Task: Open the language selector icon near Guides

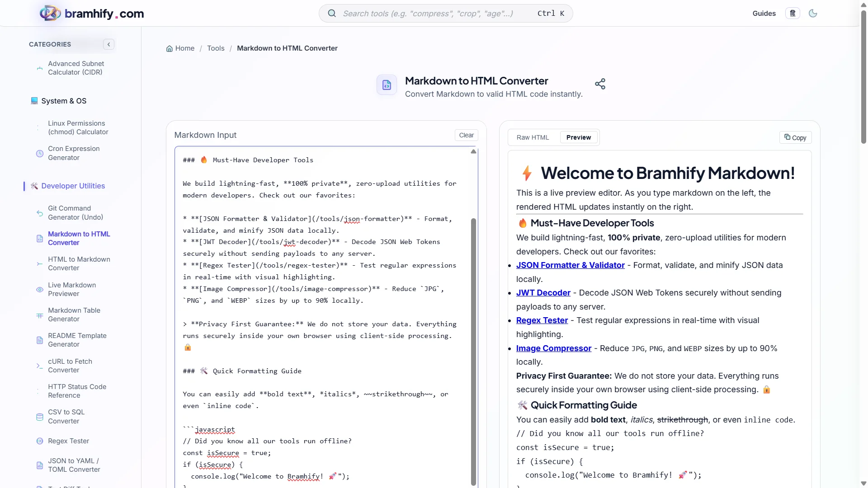Action: pyautogui.click(x=793, y=14)
